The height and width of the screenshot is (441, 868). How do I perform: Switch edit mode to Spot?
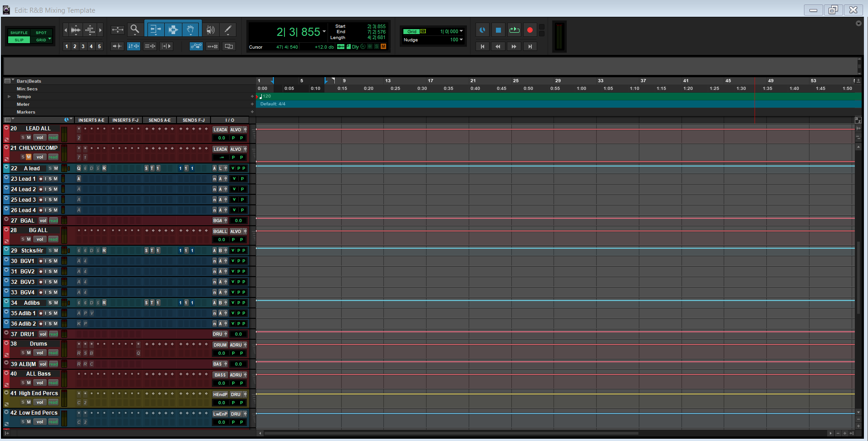click(41, 33)
